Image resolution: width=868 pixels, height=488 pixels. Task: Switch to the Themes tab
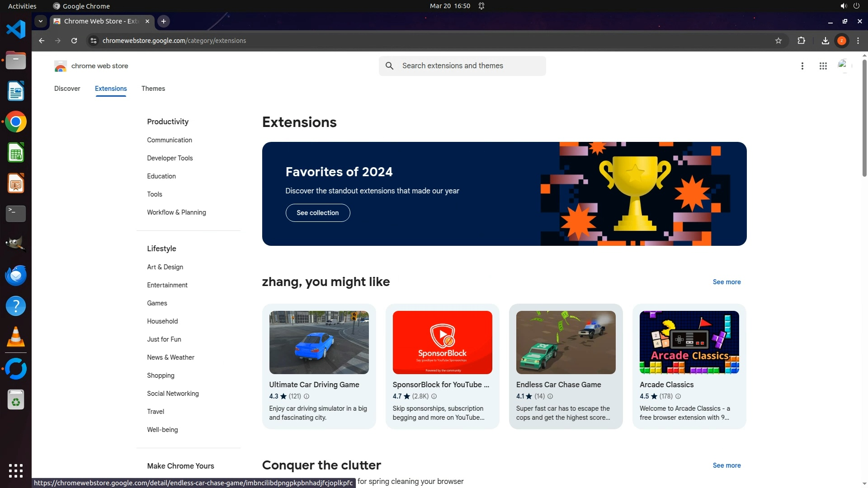pos(153,89)
